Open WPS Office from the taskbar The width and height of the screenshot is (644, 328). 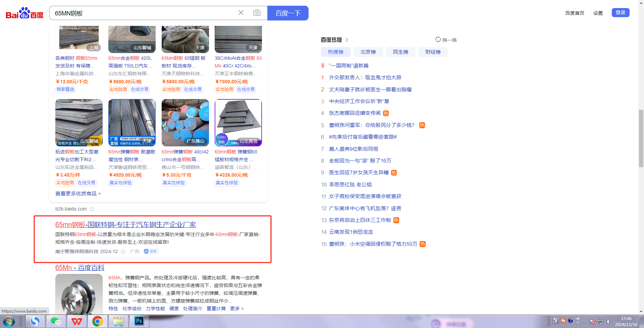(76, 322)
